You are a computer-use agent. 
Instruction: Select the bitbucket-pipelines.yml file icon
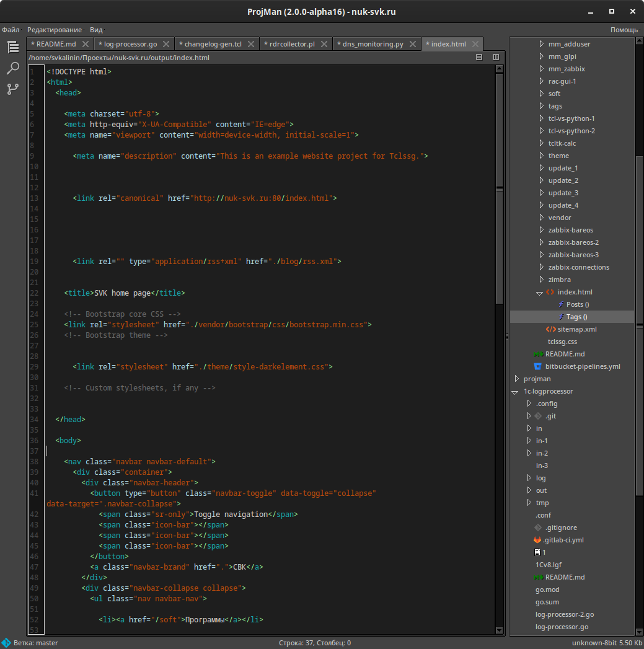tap(538, 366)
